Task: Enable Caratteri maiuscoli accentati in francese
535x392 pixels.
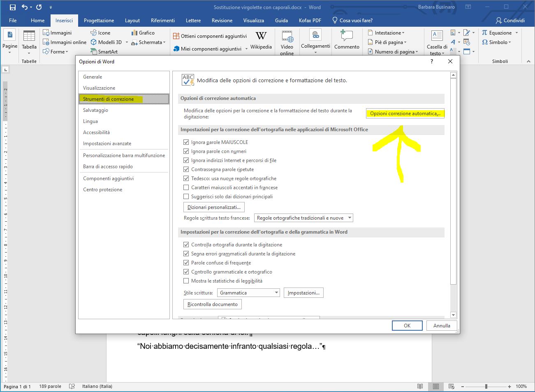Action: click(186, 188)
